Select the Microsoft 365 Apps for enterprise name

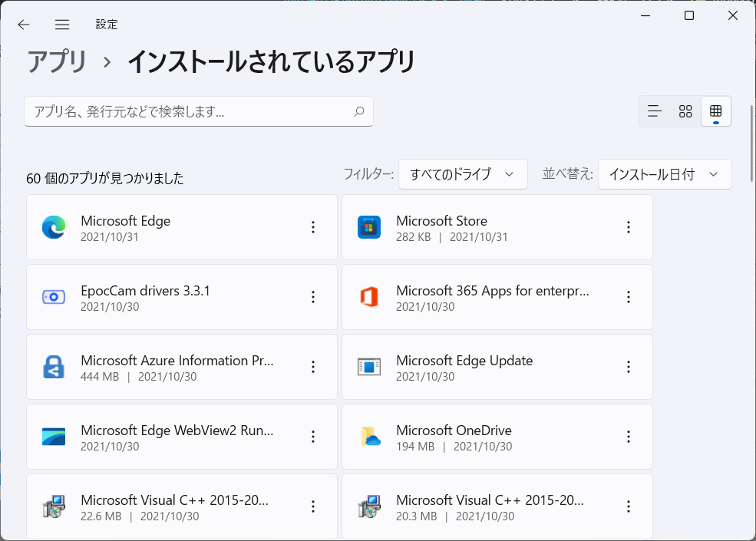[x=492, y=291]
